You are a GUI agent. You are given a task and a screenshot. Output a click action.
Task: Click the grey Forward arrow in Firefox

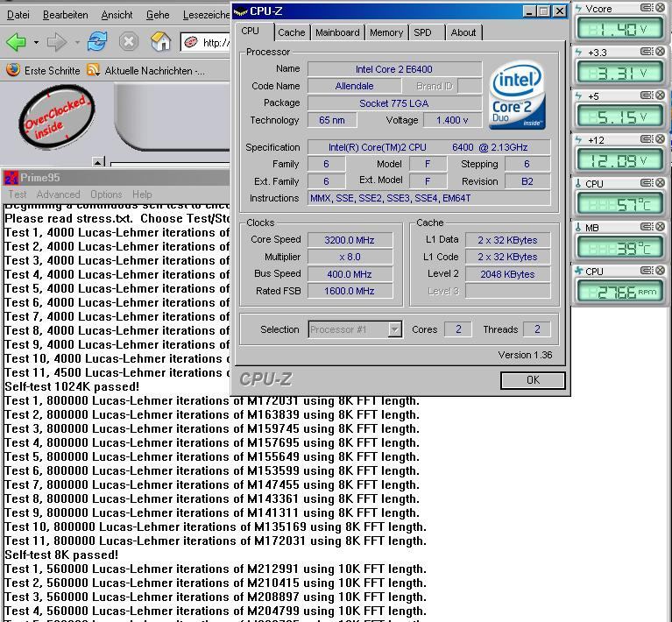click(x=57, y=42)
